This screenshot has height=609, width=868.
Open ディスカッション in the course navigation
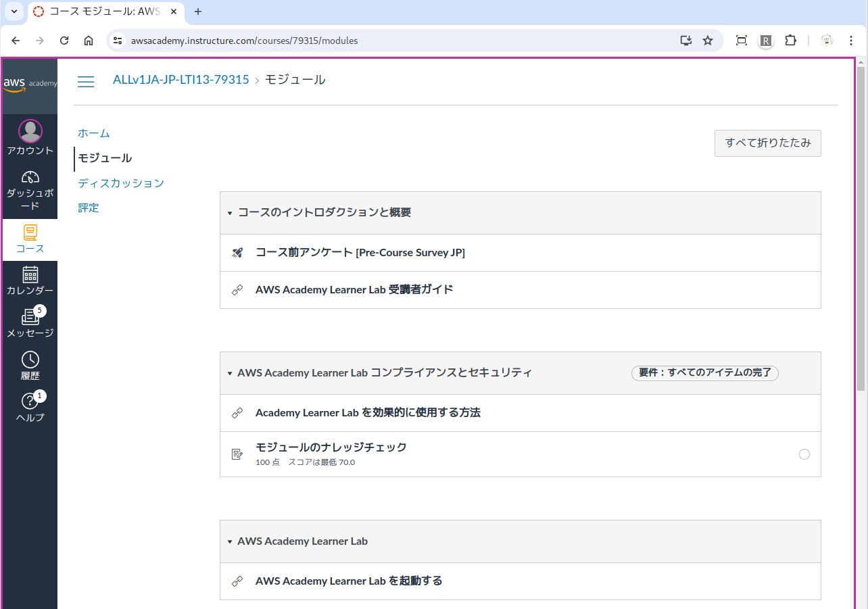[x=121, y=183]
